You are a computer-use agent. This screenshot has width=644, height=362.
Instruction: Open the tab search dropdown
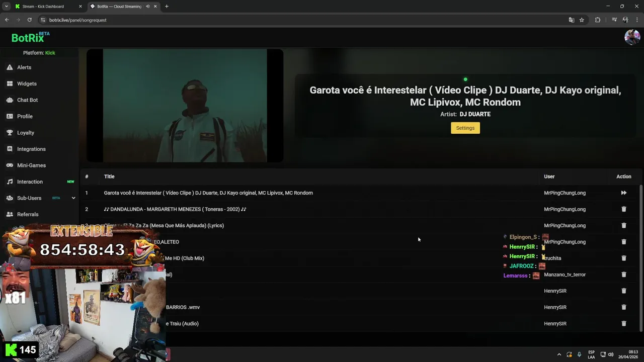tap(6, 7)
